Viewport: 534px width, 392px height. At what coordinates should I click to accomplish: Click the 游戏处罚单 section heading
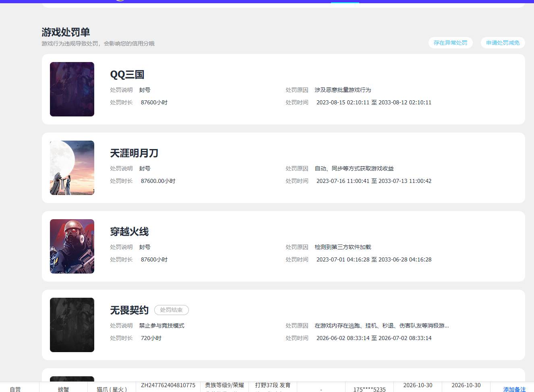pyautogui.click(x=66, y=32)
